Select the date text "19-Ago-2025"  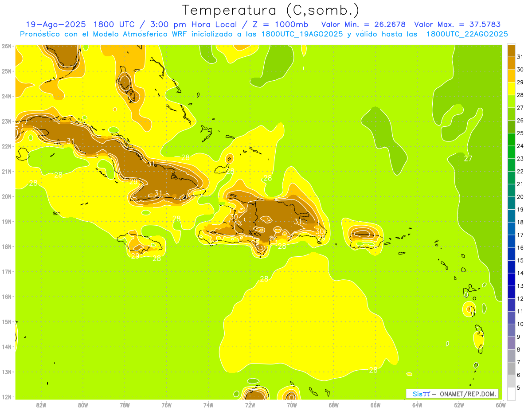click(55, 24)
